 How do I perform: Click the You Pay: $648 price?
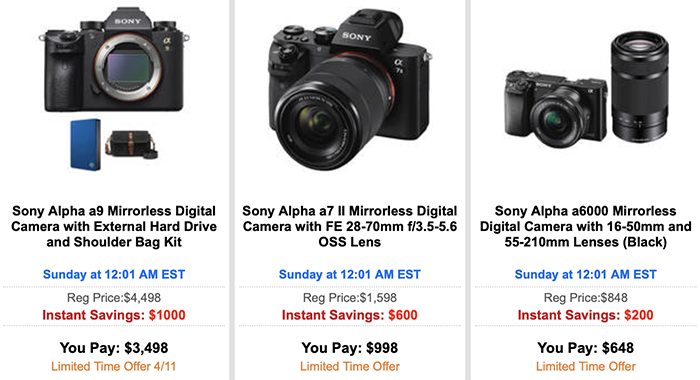pyautogui.click(x=585, y=347)
